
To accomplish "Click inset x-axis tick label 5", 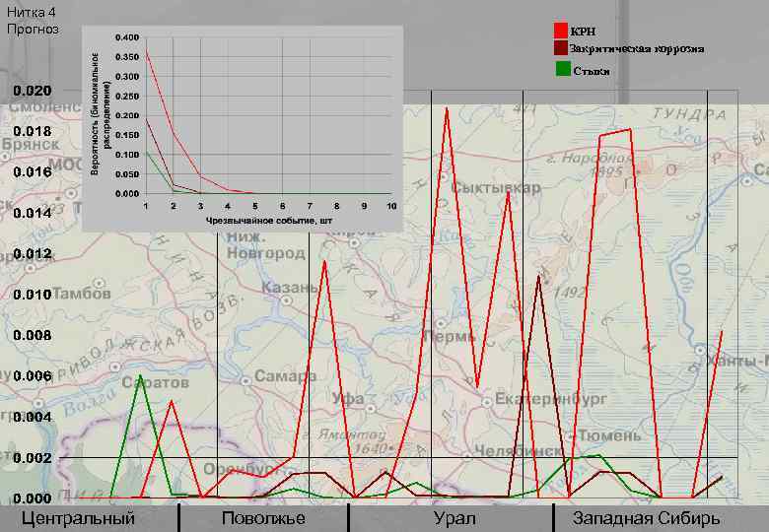I will (x=254, y=206).
